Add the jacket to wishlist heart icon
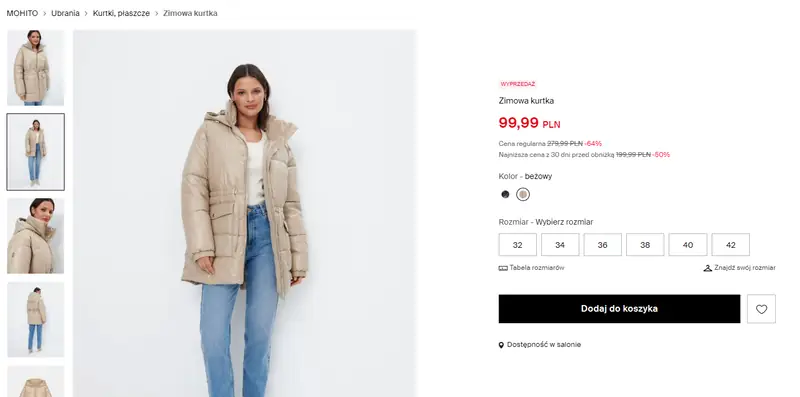Viewport: 800px width, 397px height. tap(761, 309)
